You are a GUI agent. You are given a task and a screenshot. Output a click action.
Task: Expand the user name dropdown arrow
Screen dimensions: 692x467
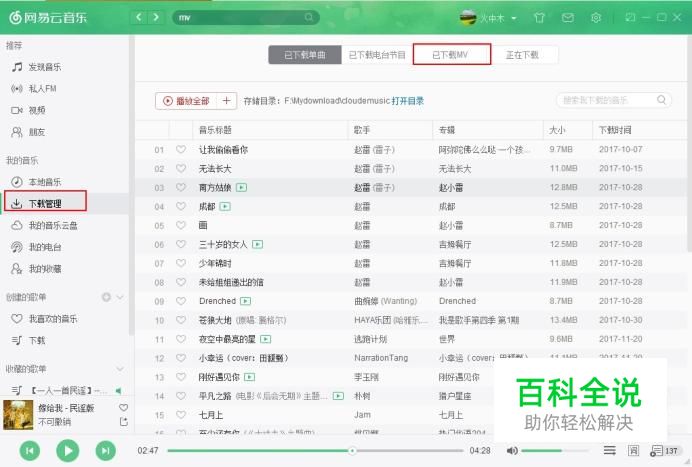514,18
